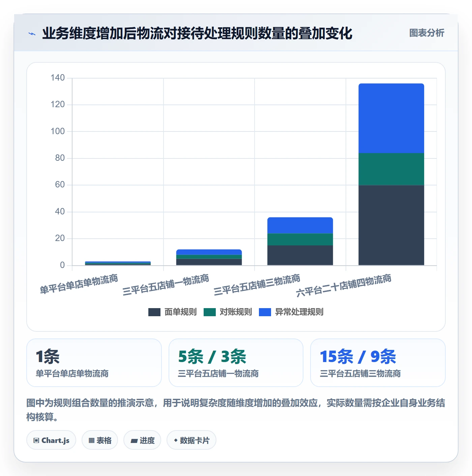The width and height of the screenshot is (472, 476).
Task: Click the 面单规则 legend label
Action: (180, 312)
